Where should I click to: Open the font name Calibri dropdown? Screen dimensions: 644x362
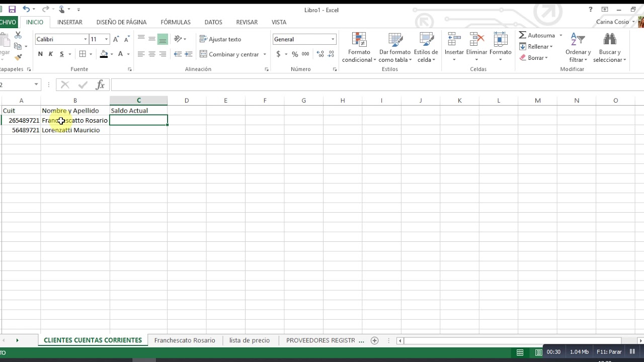click(x=85, y=39)
